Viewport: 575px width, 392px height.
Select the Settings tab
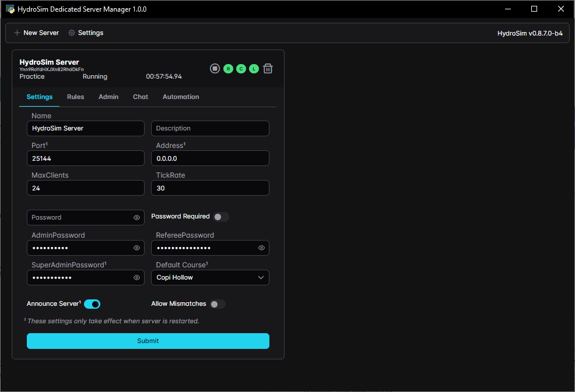(40, 97)
